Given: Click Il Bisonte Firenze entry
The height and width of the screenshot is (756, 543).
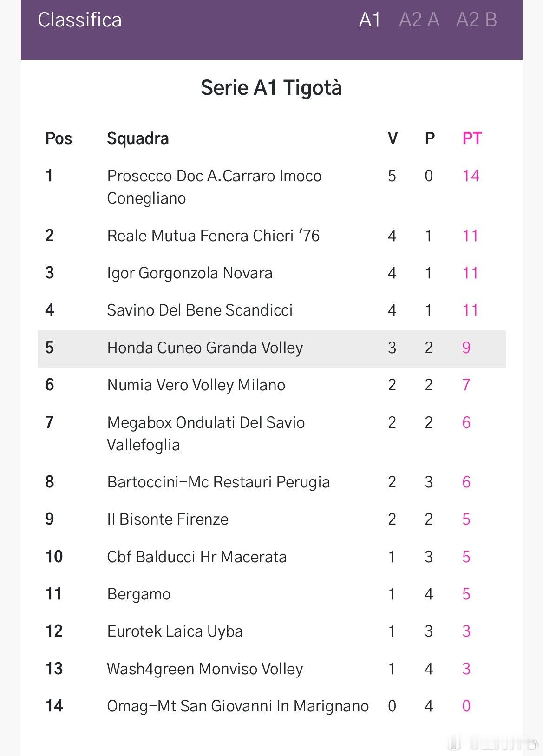Looking at the screenshot, I should [168, 519].
